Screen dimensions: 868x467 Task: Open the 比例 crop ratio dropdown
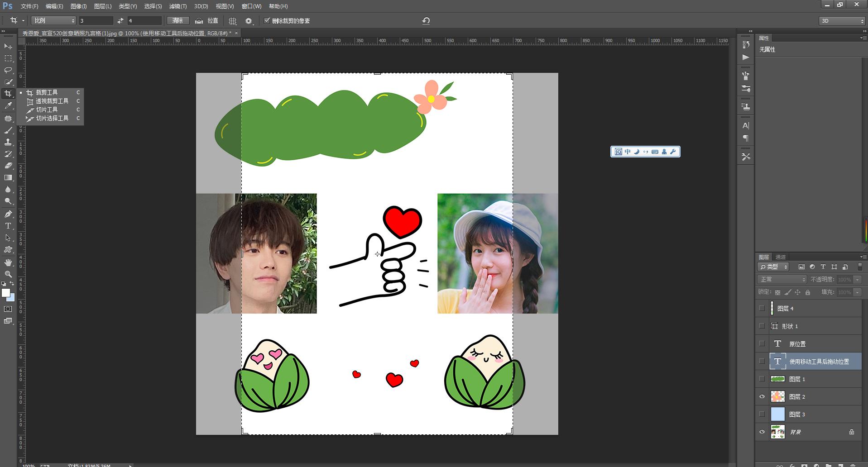(x=53, y=21)
